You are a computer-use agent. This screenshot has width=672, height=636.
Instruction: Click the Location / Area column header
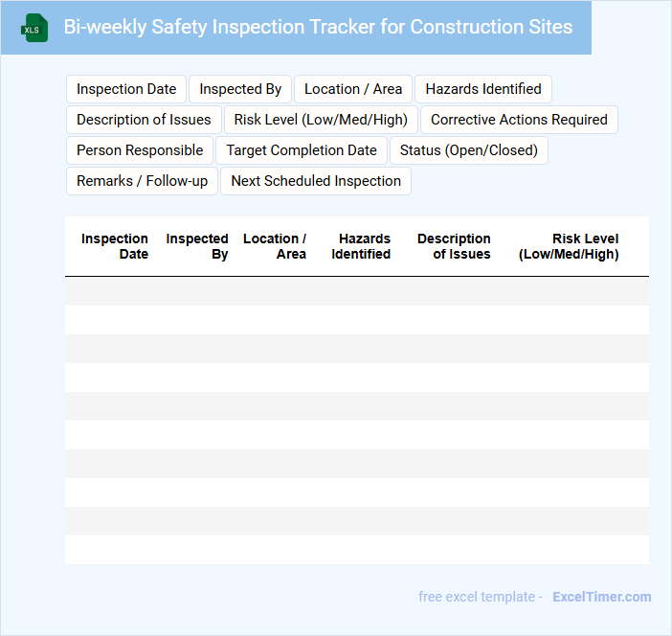pyautogui.click(x=275, y=246)
